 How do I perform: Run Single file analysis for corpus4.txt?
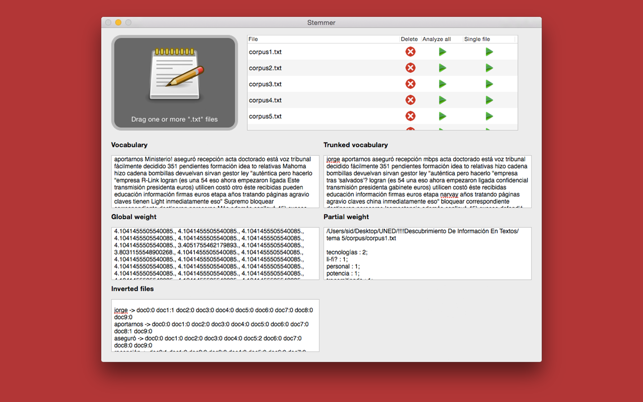pyautogui.click(x=489, y=100)
